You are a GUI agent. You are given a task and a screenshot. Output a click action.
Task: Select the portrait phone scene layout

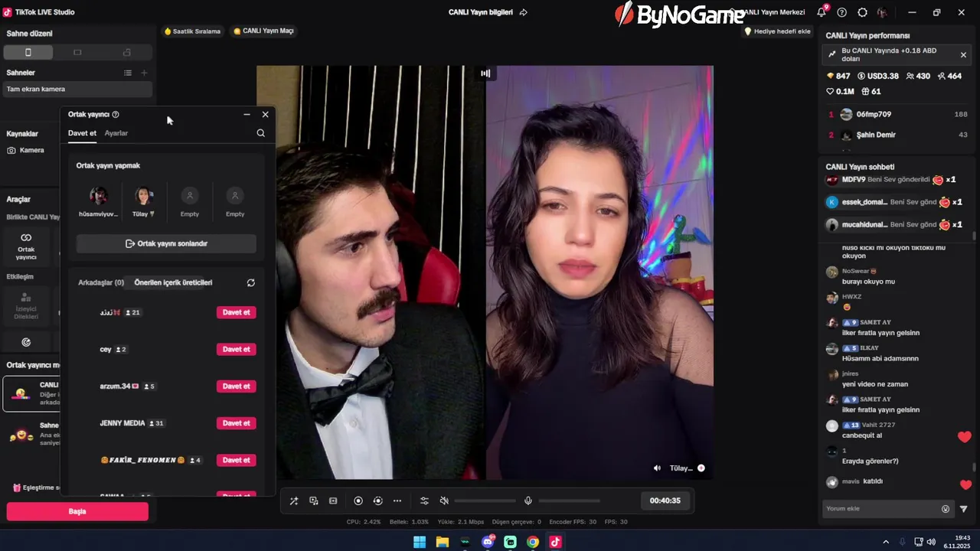pyautogui.click(x=28, y=52)
